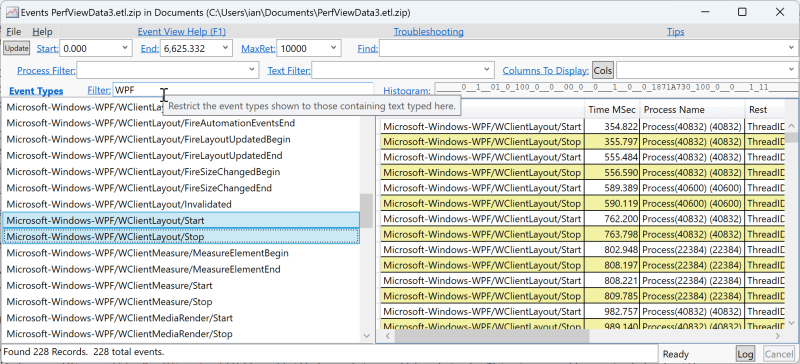Open the Troubleshooting link

pos(429,32)
